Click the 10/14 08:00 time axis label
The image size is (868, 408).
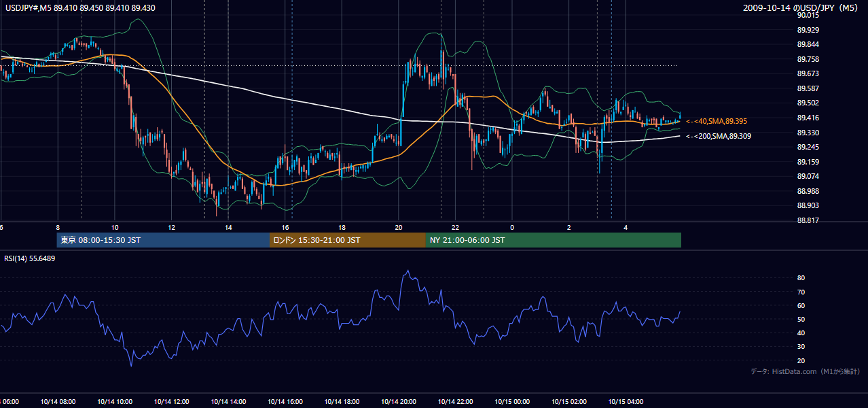coord(58,401)
